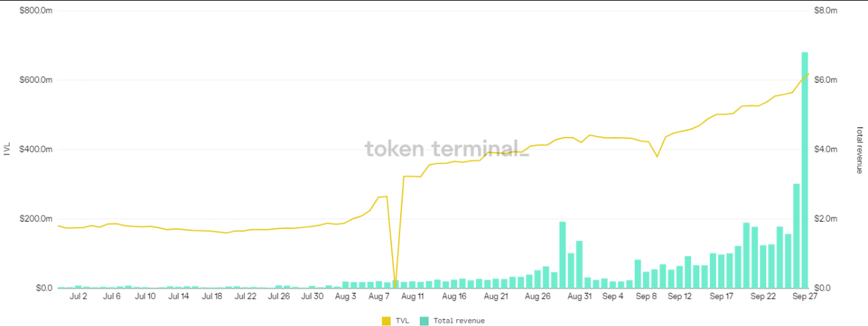Click the tallest revenue bar at Sep 27
The width and height of the screenshot is (868, 326).
(805, 169)
